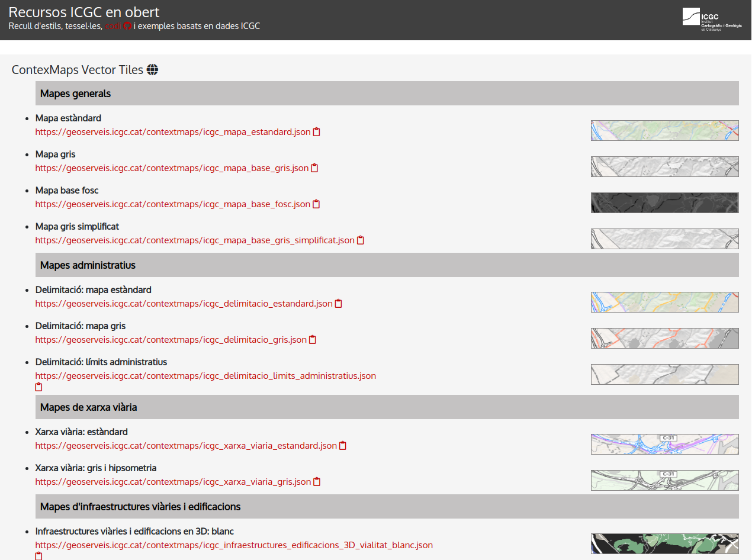The image size is (752, 560).
Task: Click the Delimitació: mapa gris preview thumbnail
Action: (665, 338)
